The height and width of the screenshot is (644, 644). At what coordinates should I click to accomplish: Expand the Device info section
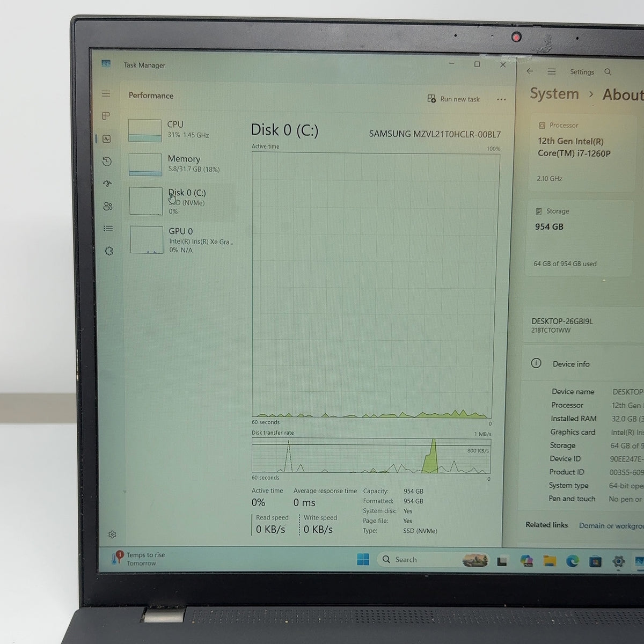click(x=583, y=363)
